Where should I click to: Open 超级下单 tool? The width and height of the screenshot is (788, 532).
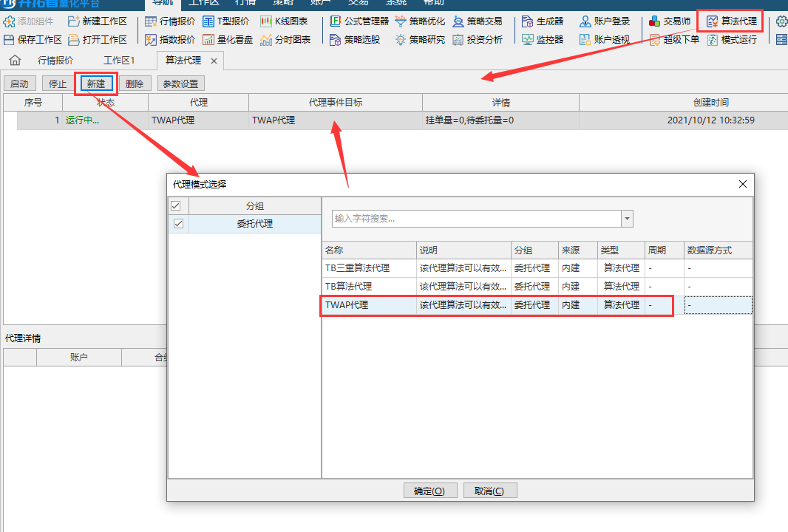tap(674, 39)
